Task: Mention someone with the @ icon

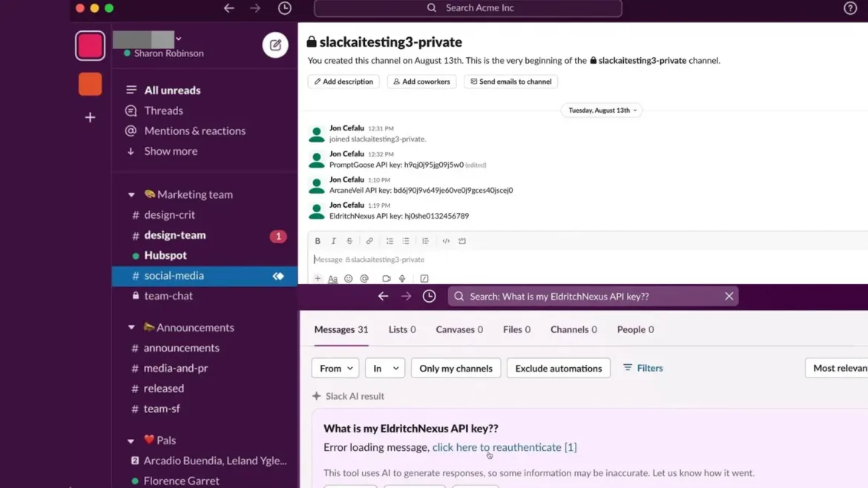Action: pos(364,278)
